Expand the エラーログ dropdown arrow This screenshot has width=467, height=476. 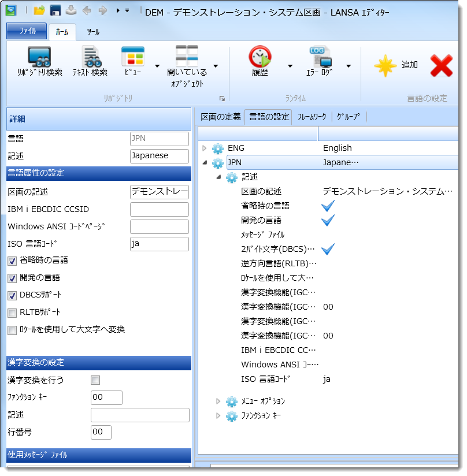[349, 66]
